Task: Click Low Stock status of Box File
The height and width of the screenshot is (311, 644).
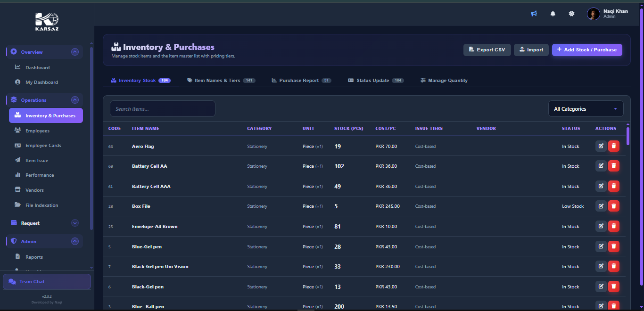Action: click(573, 206)
